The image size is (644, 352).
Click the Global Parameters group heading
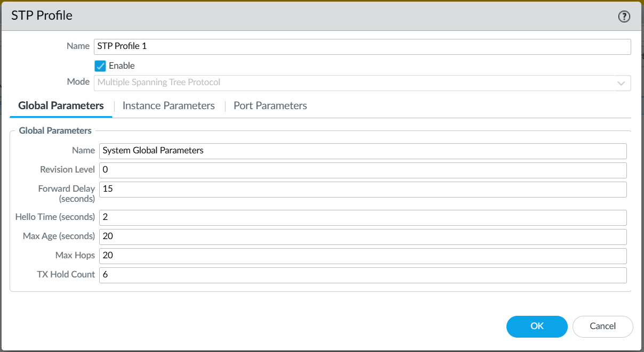click(x=55, y=130)
